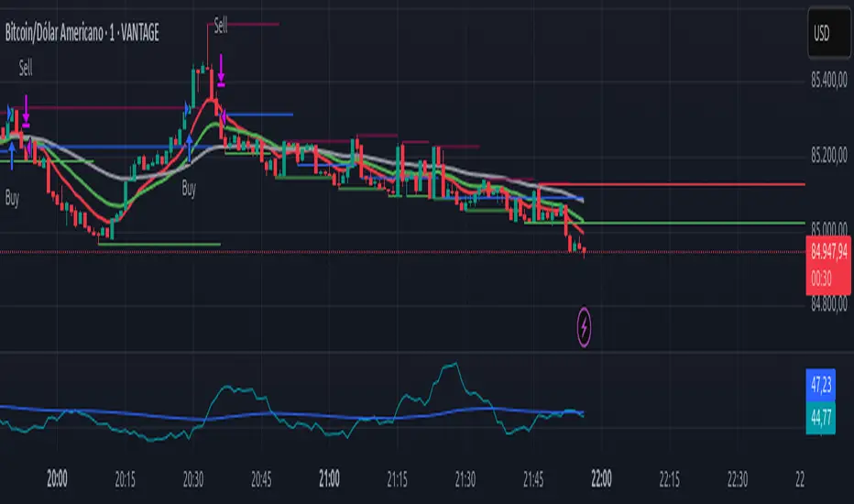The width and height of the screenshot is (854, 504).
Task: Select the long green horizontal support line
Action: [665, 223]
